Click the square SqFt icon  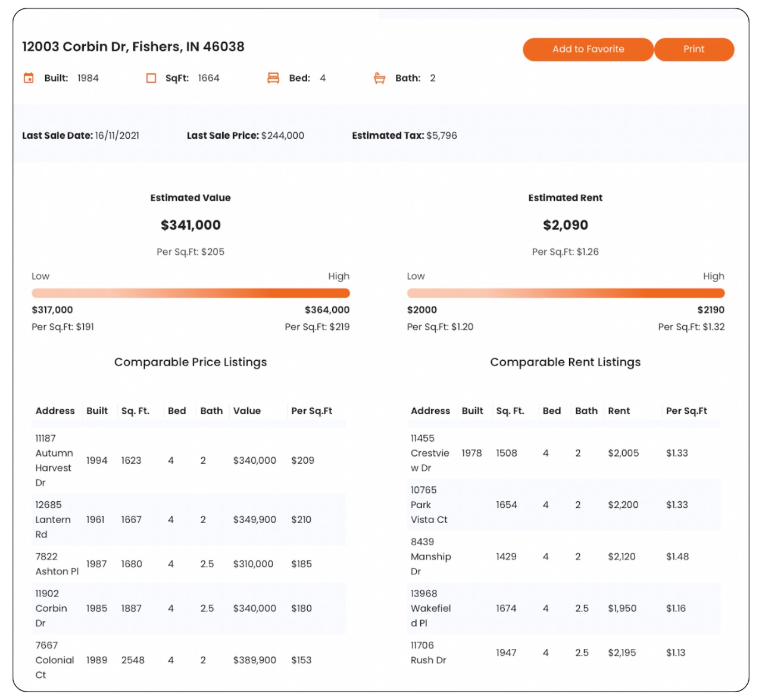[151, 78]
